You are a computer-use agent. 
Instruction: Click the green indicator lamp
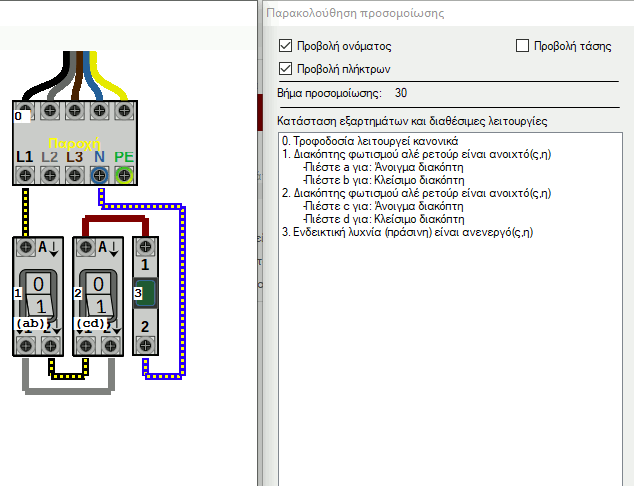click(x=146, y=293)
